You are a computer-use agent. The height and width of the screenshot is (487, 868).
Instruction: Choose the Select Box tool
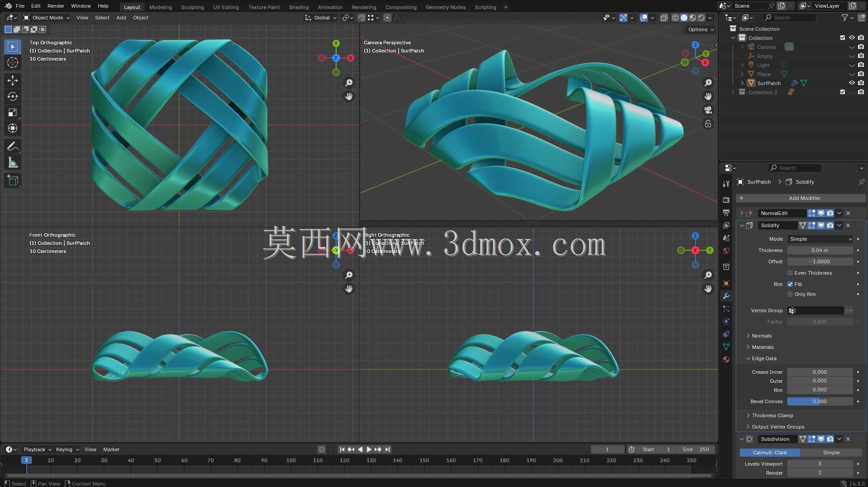[13, 47]
